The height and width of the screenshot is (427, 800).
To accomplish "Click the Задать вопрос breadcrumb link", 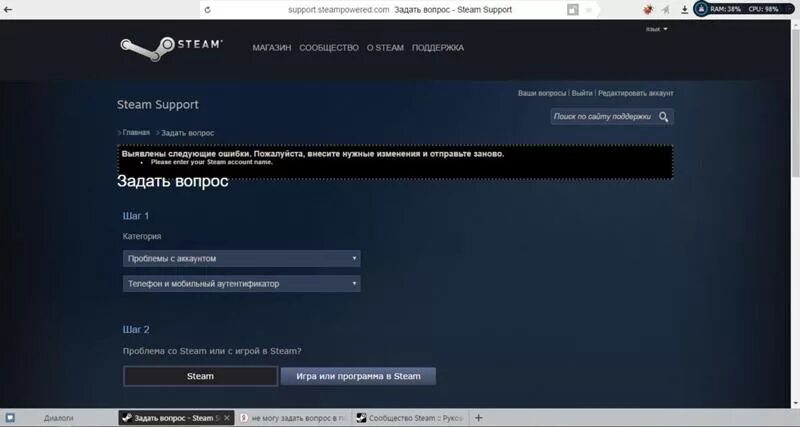I will click(188, 133).
